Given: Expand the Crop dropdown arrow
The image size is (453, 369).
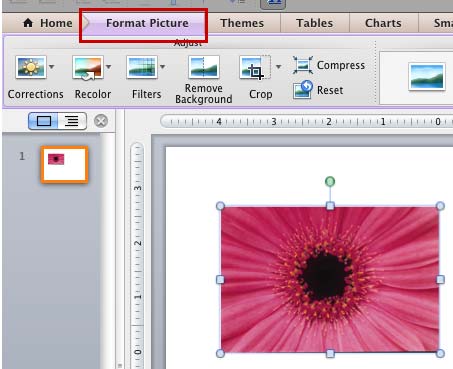Looking at the screenshot, I should tap(279, 67).
